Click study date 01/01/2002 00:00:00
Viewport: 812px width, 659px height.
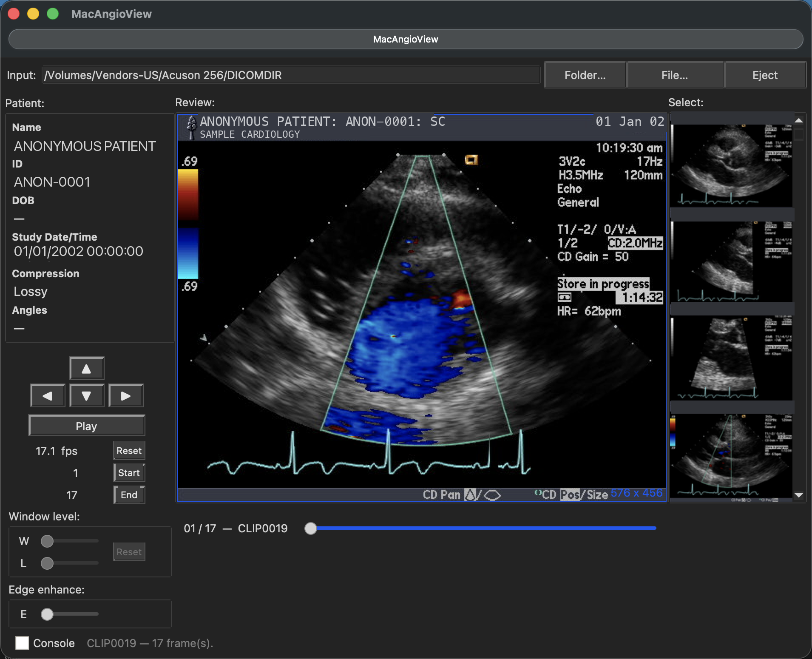pos(79,251)
